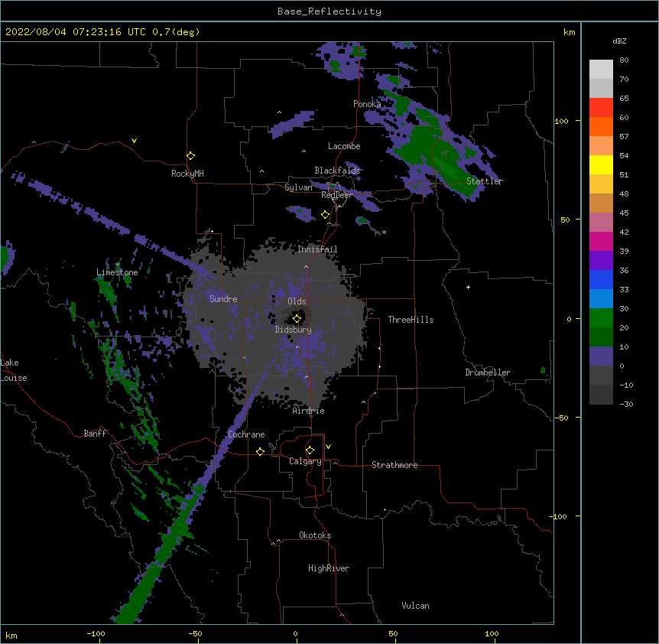Click the Calgary city label
The height and width of the screenshot is (644, 659).
click(x=305, y=461)
